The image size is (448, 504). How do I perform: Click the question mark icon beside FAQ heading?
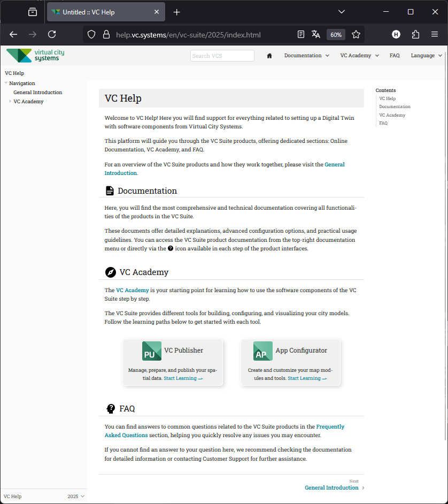pyautogui.click(x=110, y=408)
